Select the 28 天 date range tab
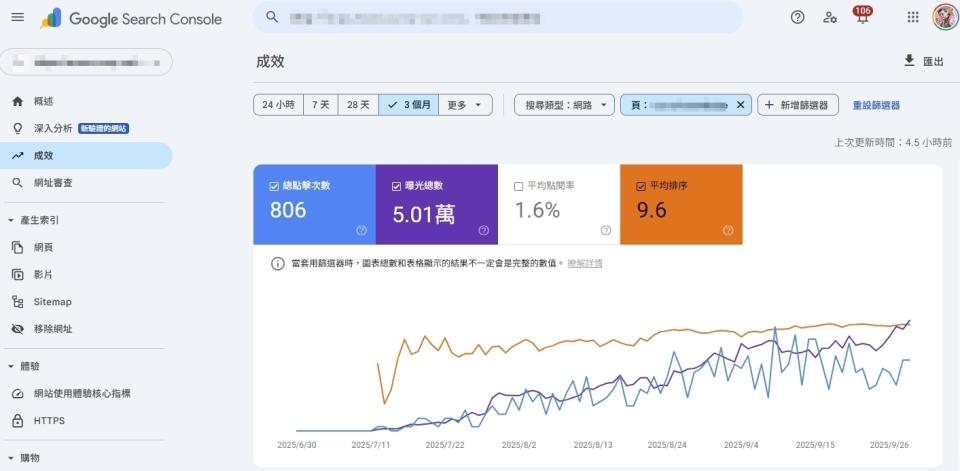Viewport: 960px width, 471px height. click(358, 105)
